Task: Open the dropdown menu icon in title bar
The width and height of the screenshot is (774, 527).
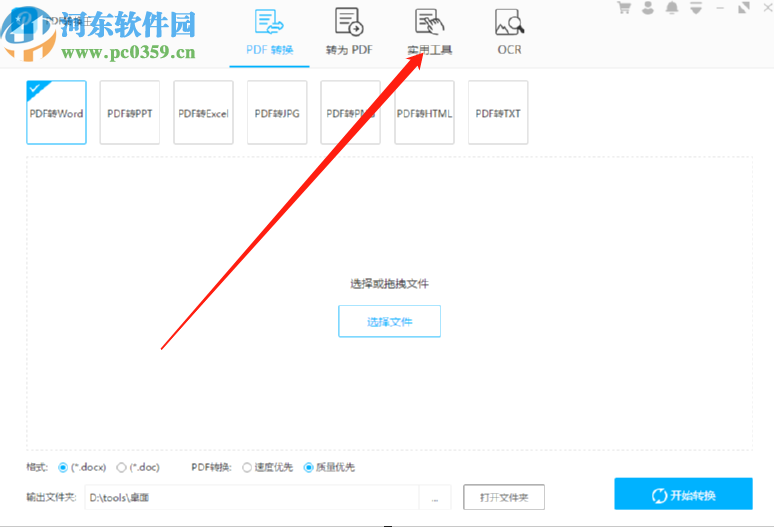Action: click(696, 8)
